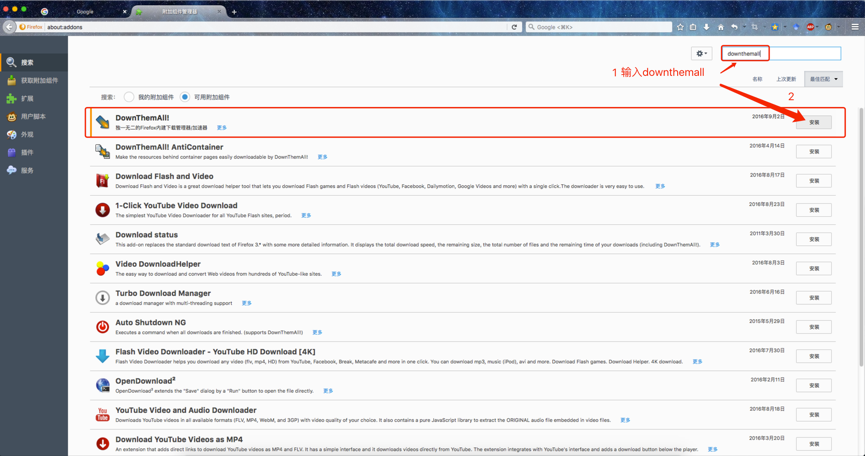
Task: Open the 服务 services sidebar section
Action: [x=34, y=170]
